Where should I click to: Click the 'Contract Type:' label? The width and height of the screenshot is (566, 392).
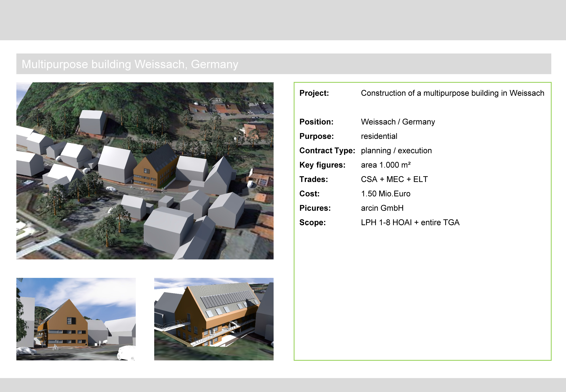click(327, 151)
